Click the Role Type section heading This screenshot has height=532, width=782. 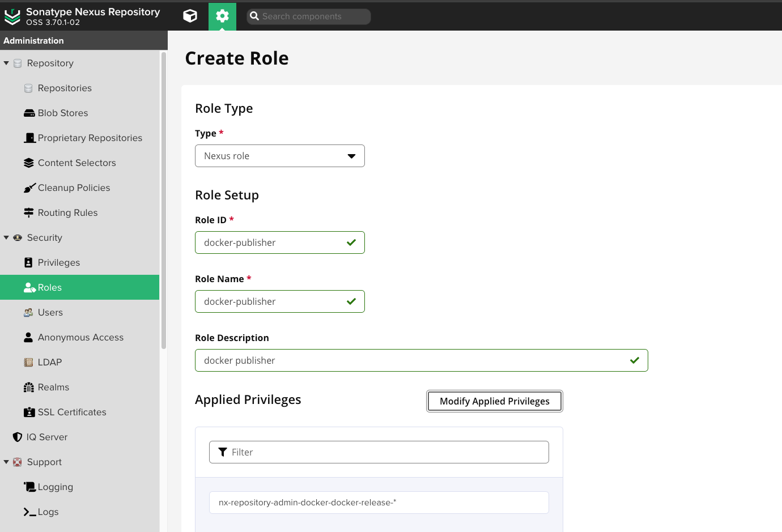click(x=224, y=109)
